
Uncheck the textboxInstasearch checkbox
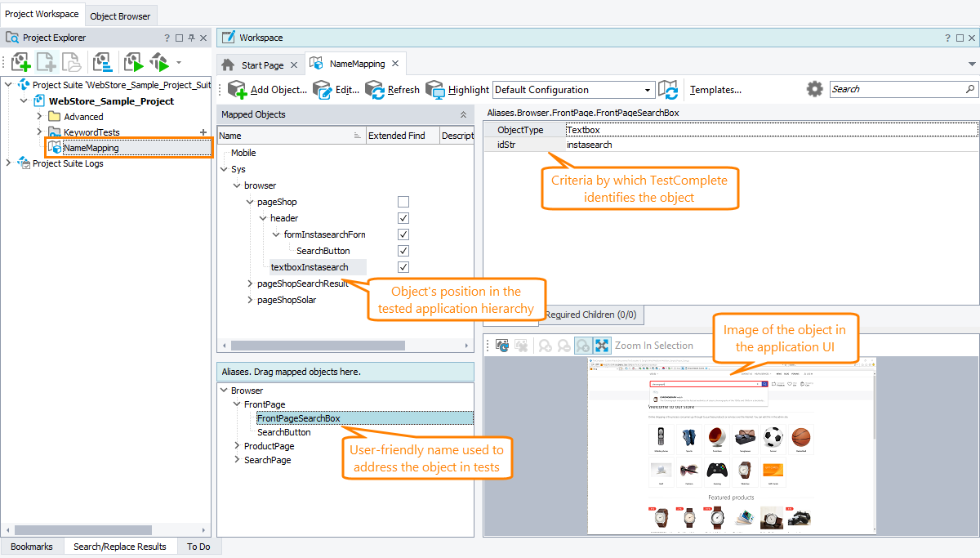tap(403, 266)
